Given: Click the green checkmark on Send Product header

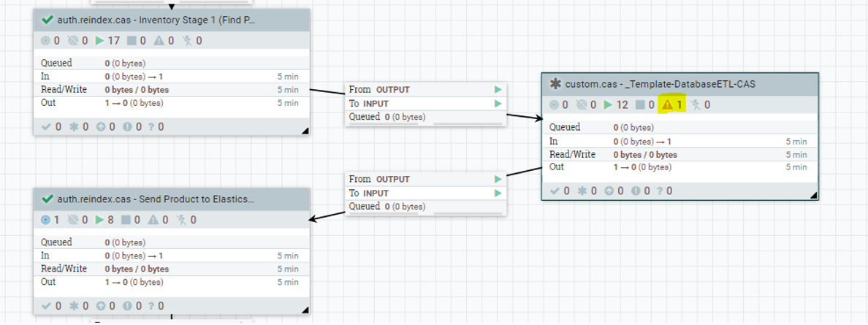Looking at the screenshot, I should click(x=48, y=199).
